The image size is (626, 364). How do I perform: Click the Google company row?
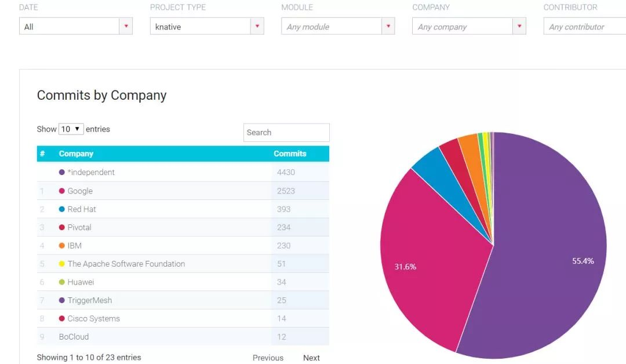pos(183,191)
